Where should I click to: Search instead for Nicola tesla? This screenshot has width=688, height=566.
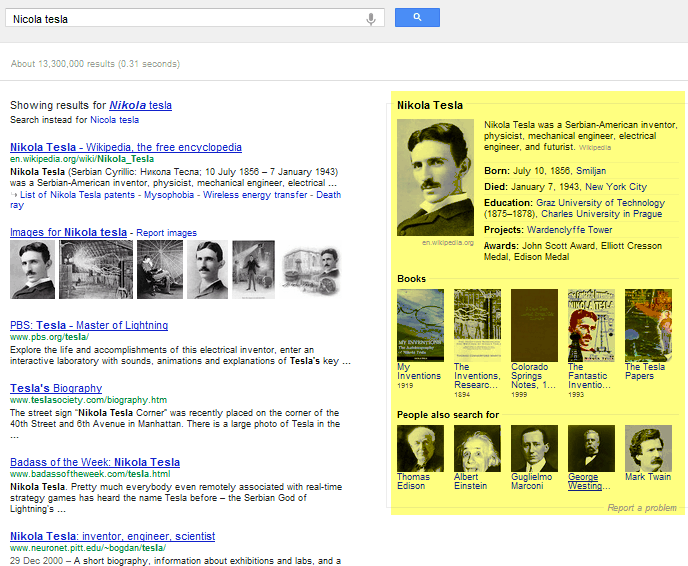pos(115,120)
